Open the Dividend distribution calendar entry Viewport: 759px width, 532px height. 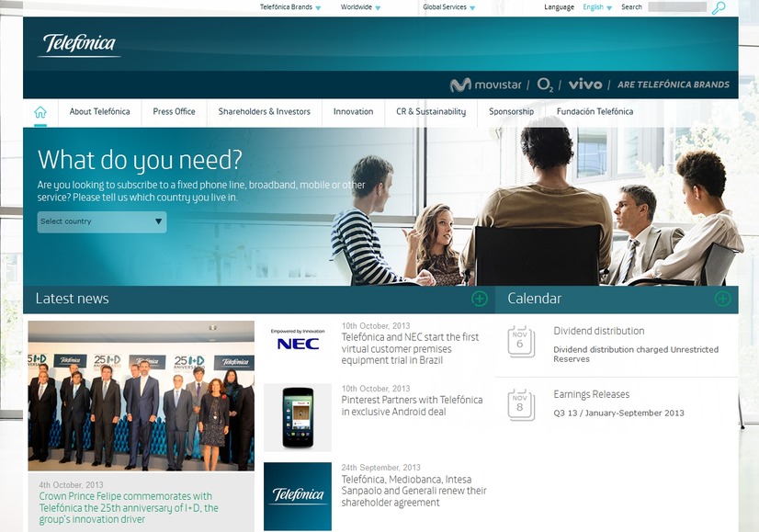(599, 331)
